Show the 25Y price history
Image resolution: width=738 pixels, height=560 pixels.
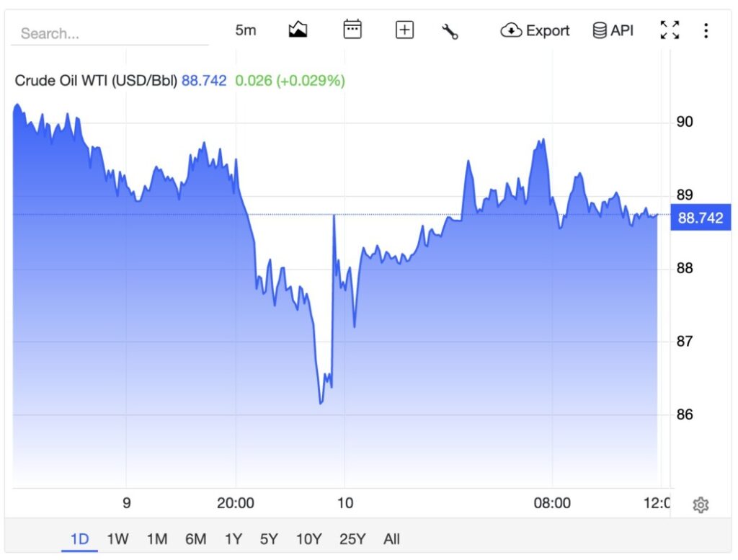point(352,539)
